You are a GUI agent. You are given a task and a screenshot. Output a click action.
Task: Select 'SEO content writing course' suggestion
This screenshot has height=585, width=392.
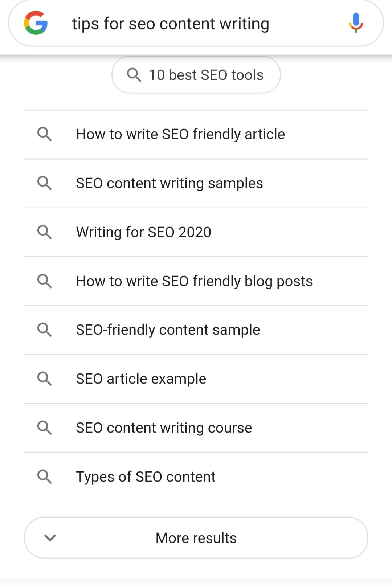pyautogui.click(x=164, y=427)
